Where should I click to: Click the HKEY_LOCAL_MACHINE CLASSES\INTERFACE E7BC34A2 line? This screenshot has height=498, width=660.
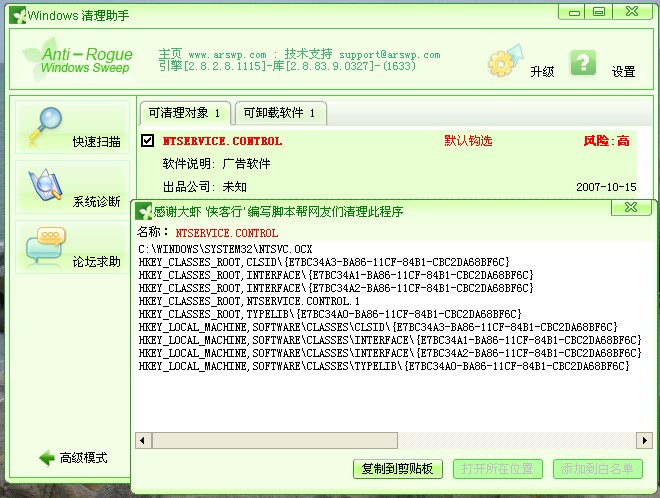390,353
